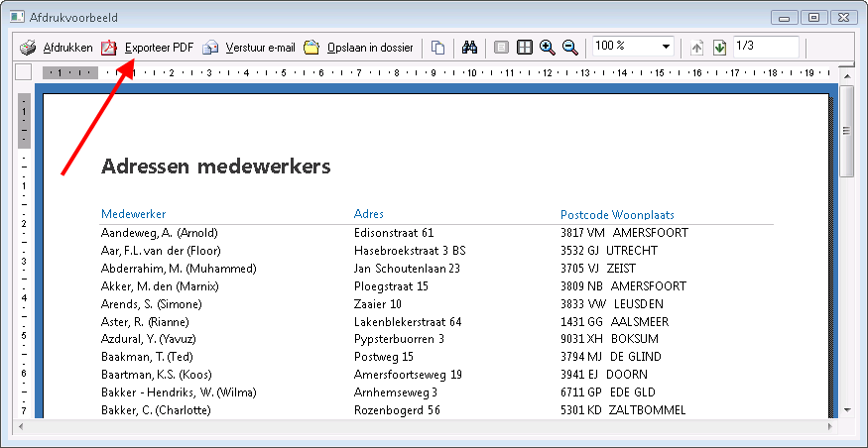
Task: Click the Afdrukvoorbeeld window title icon
Action: click(x=17, y=17)
